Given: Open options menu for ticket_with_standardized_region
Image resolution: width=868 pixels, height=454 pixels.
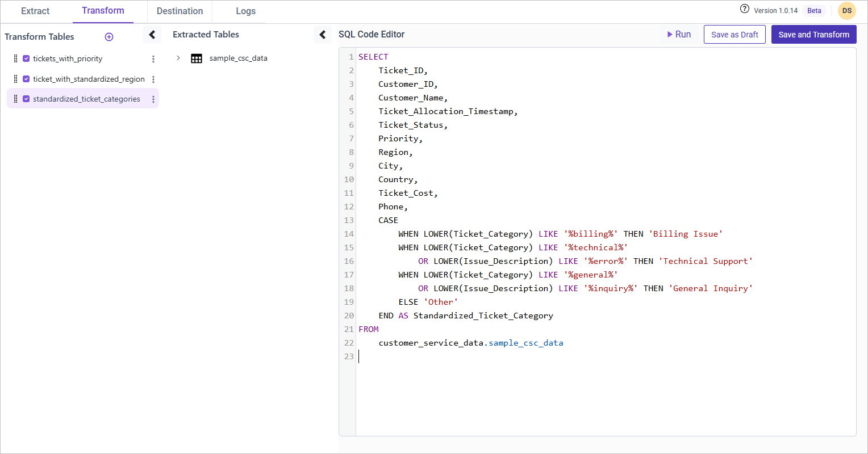Looking at the screenshot, I should [x=153, y=79].
